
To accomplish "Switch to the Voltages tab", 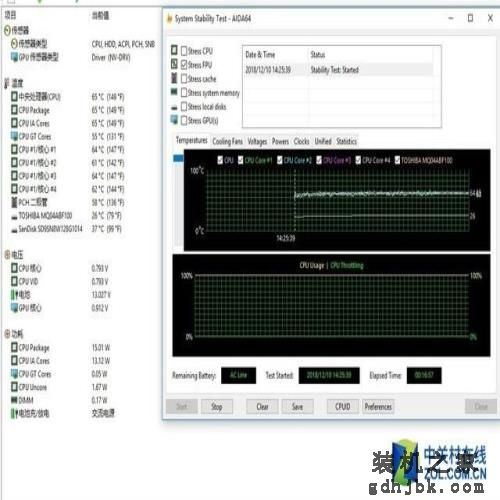I will coord(257,142).
